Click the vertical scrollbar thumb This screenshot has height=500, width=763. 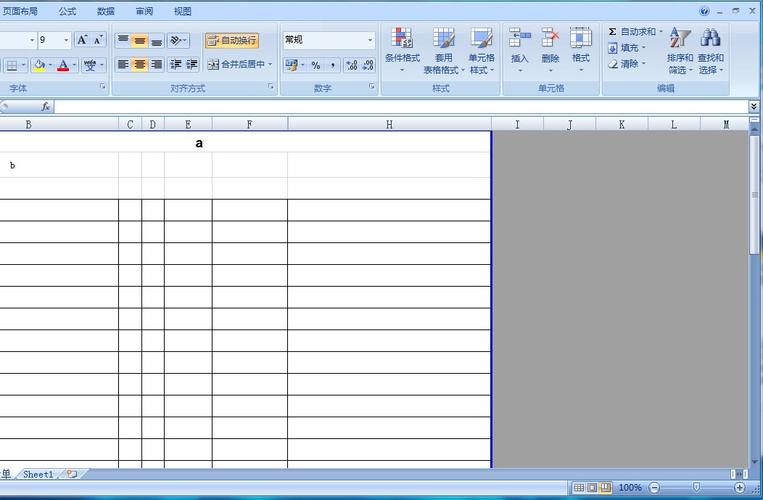[x=755, y=195]
